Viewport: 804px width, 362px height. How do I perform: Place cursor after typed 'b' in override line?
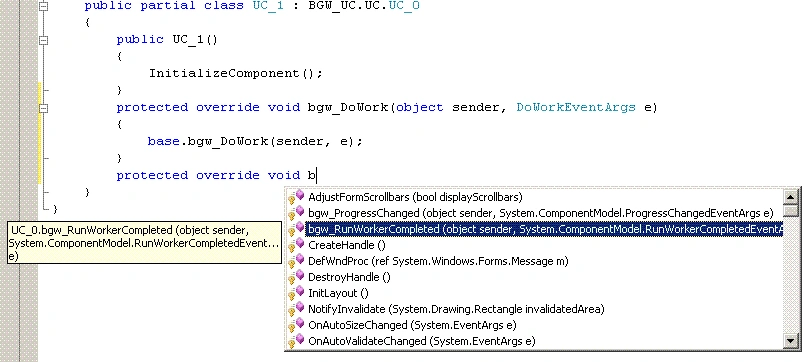(x=317, y=175)
